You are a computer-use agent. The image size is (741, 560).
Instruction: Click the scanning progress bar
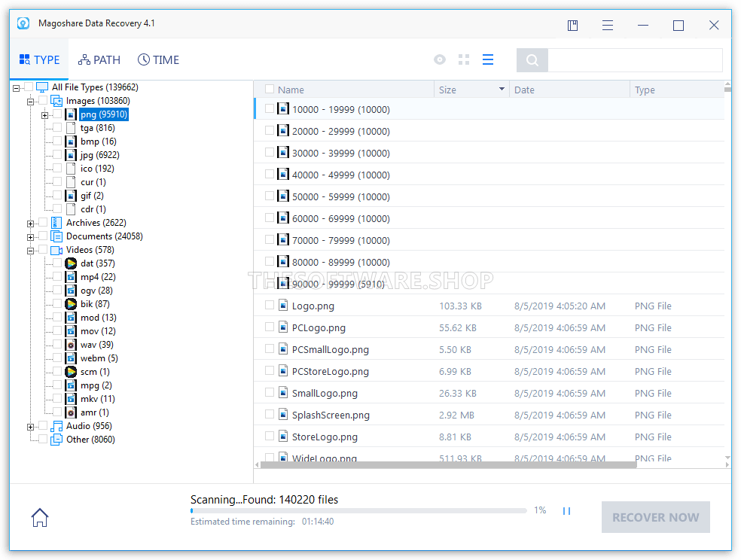click(358, 510)
